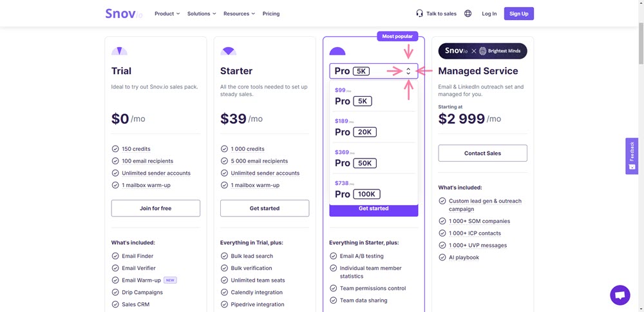Click the Brightest Minds partner badge
Screen dimensions: 644x312
coord(482,51)
